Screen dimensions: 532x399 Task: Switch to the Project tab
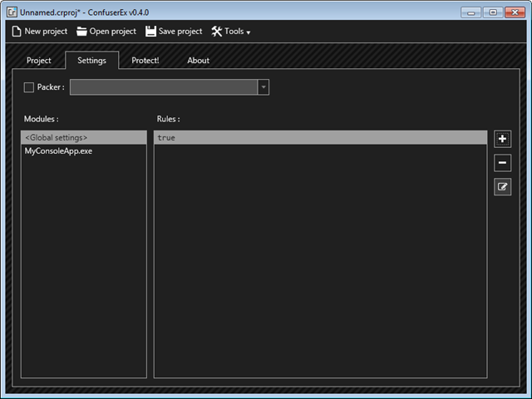coord(39,61)
